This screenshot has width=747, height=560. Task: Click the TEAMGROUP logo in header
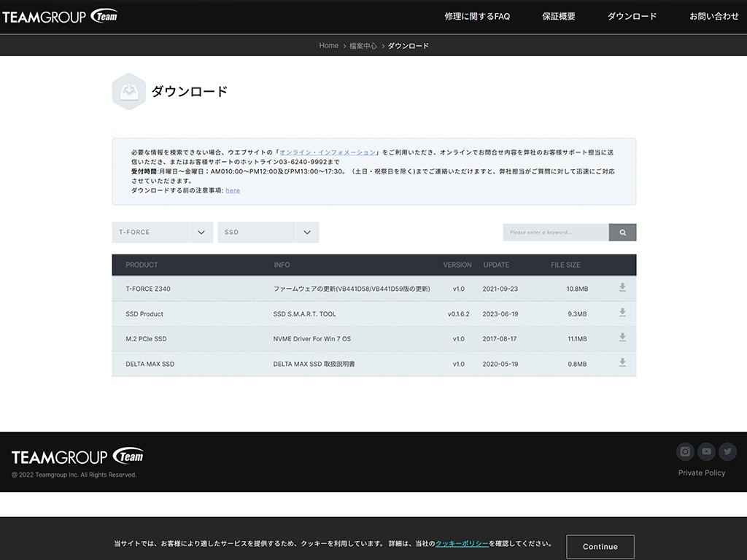(x=60, y=16)
